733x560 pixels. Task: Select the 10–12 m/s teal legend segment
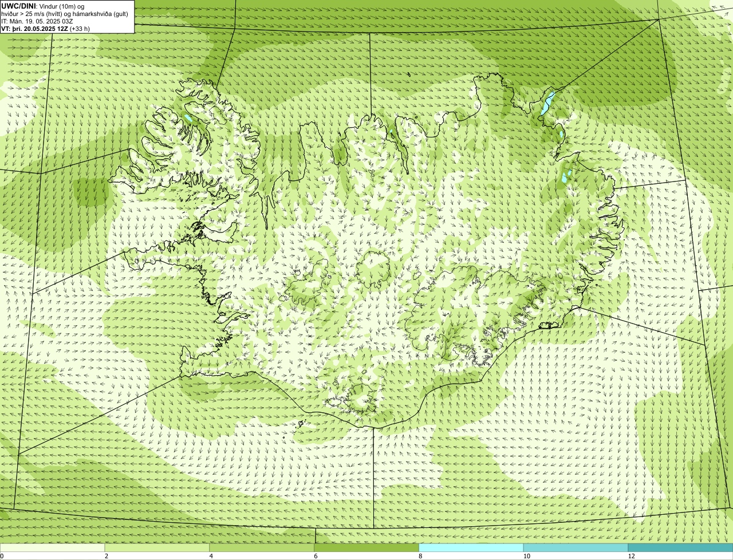click(576, 547)
